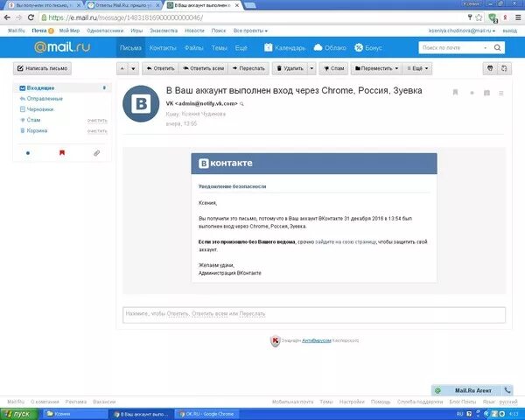Click the Поиск по почте search field
Image resolution: width=525 pixels, height=420 pixels.
coord(451,48)
